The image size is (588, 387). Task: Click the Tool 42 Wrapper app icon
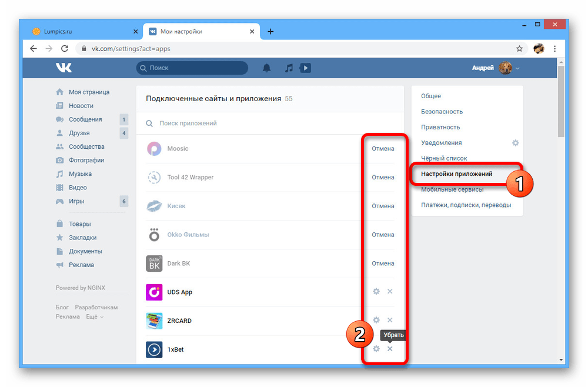[154, 177]
